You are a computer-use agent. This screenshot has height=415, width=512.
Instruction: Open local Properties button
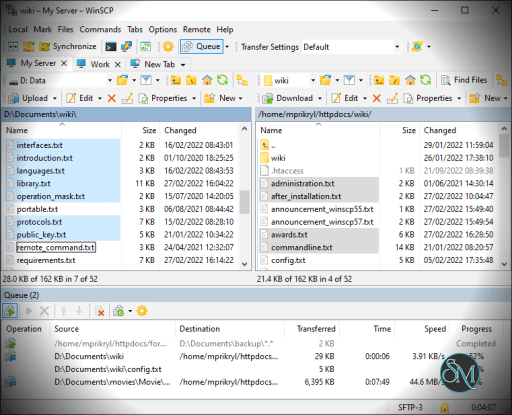click(x=163, y=98)
